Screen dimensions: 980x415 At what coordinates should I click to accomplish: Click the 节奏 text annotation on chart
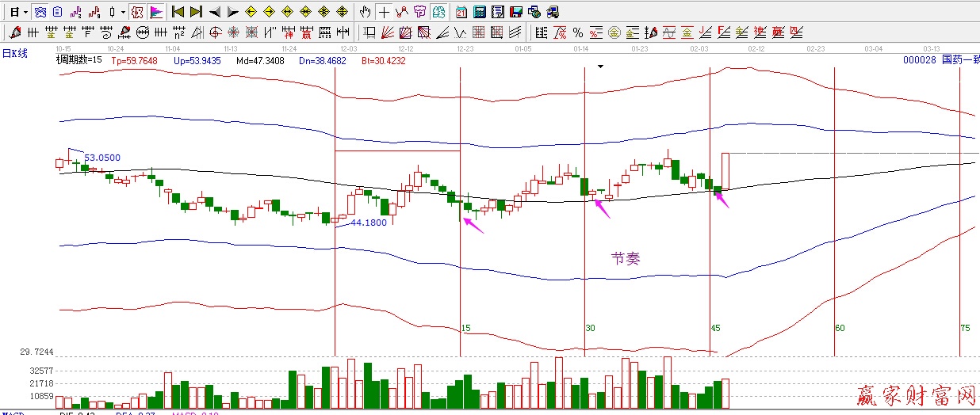(x=626, y=258)
